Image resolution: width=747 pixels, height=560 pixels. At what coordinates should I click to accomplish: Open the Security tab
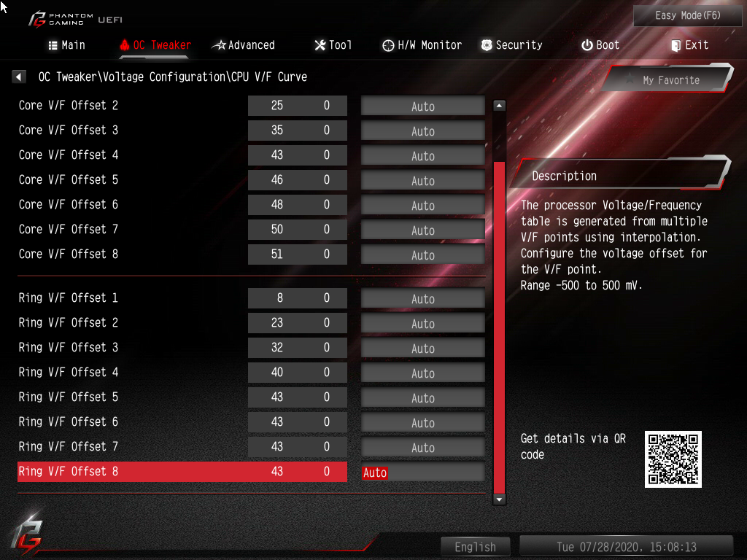511,45
